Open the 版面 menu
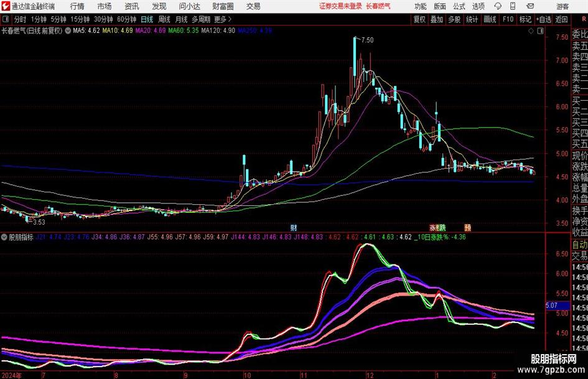 (440, 6)
